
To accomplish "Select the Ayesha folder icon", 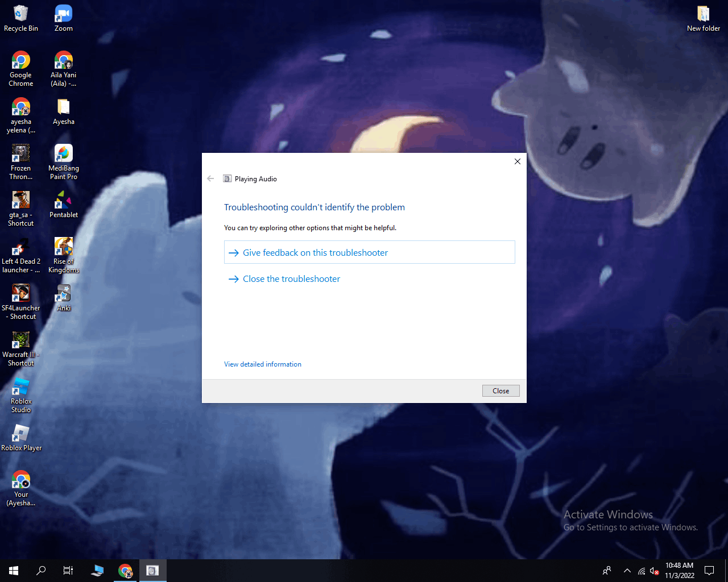I will coord(63,111).
